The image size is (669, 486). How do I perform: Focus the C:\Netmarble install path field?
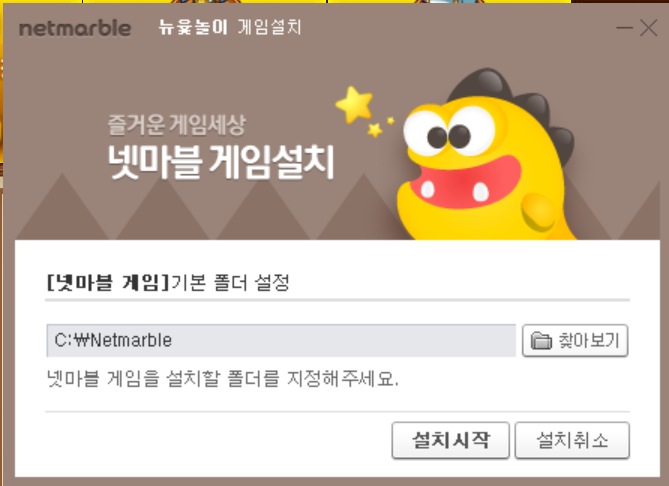pyautogui.click(x=281, y=340)
